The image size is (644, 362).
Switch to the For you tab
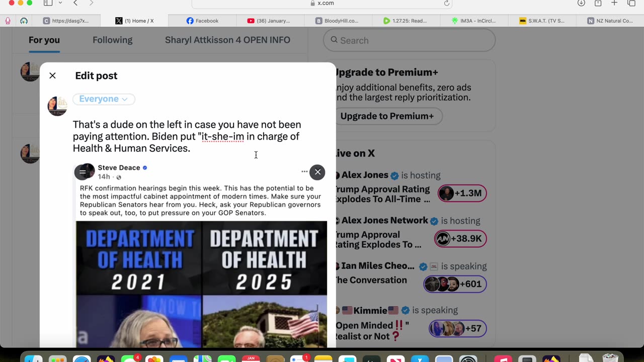coord(44,40)
